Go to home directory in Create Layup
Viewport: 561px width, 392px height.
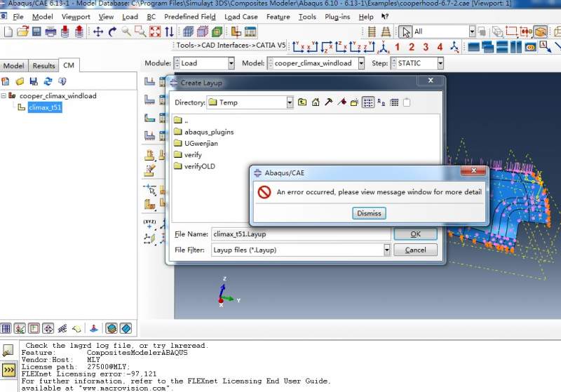pos(316,102)
